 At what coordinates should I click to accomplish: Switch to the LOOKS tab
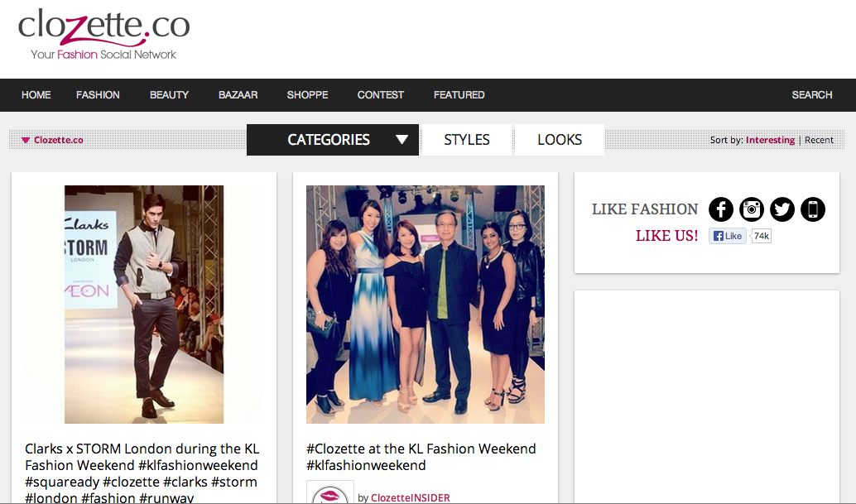tap(560, 140)
